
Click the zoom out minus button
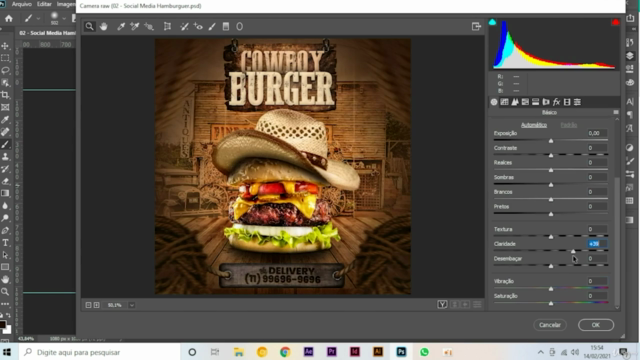(88, 305)
